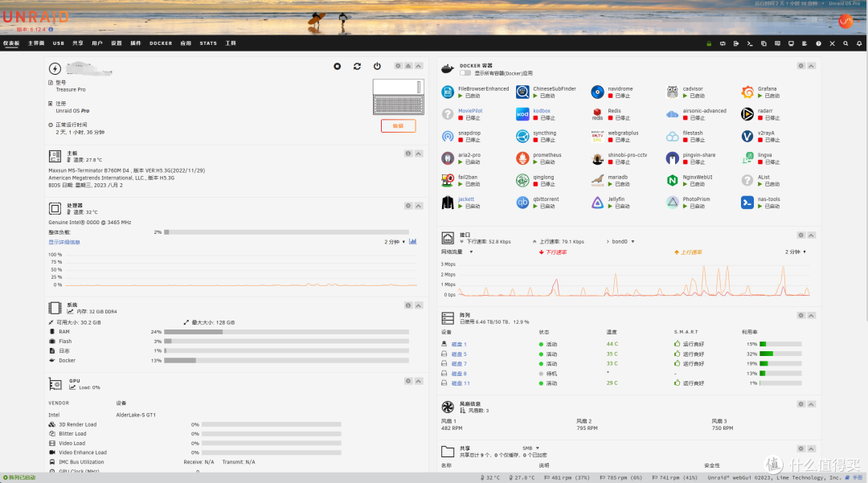
Task: Click the notification bell icon
Action: pos(859,43)
